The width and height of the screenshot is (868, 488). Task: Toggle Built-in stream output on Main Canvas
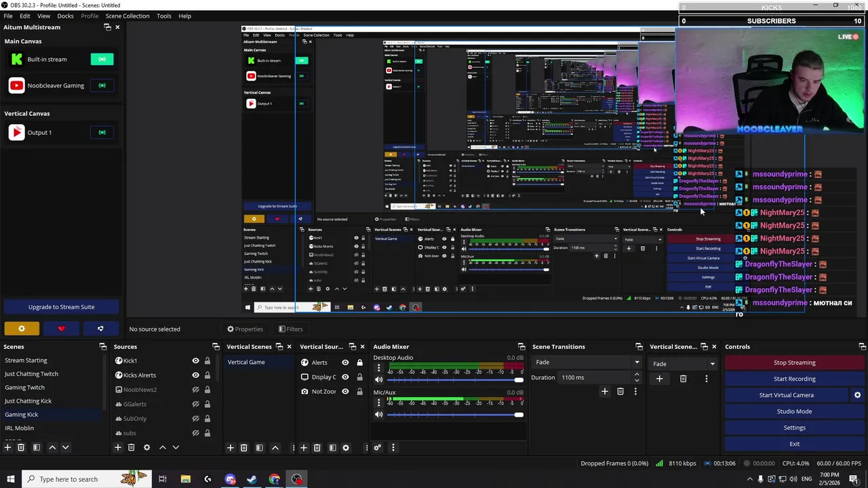click(x=102, y=60)
